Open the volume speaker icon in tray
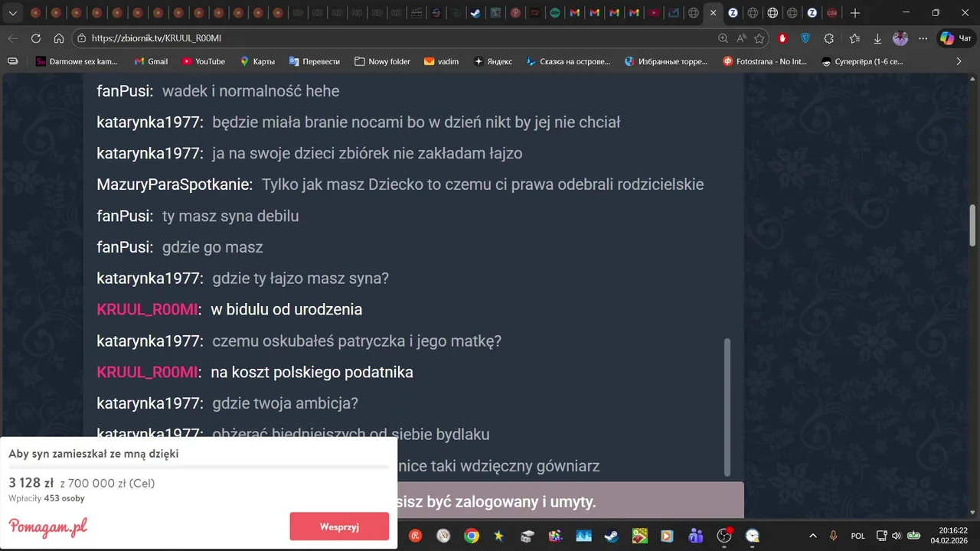This screenshot has height=551, width=980. 896,536
